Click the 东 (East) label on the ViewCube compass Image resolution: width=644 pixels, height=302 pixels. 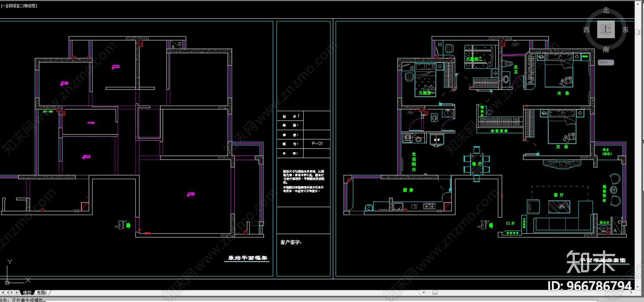625,30
